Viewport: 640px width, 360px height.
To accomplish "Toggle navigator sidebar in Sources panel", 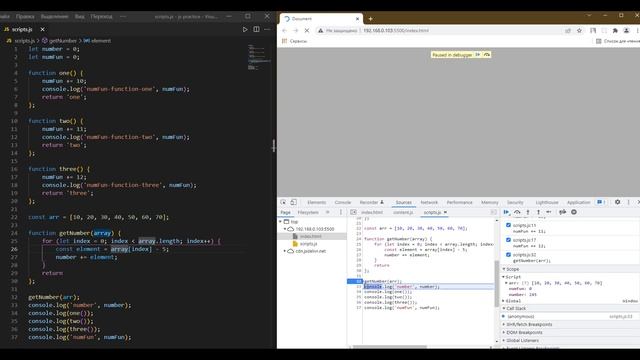I will [x=353, y=212].
